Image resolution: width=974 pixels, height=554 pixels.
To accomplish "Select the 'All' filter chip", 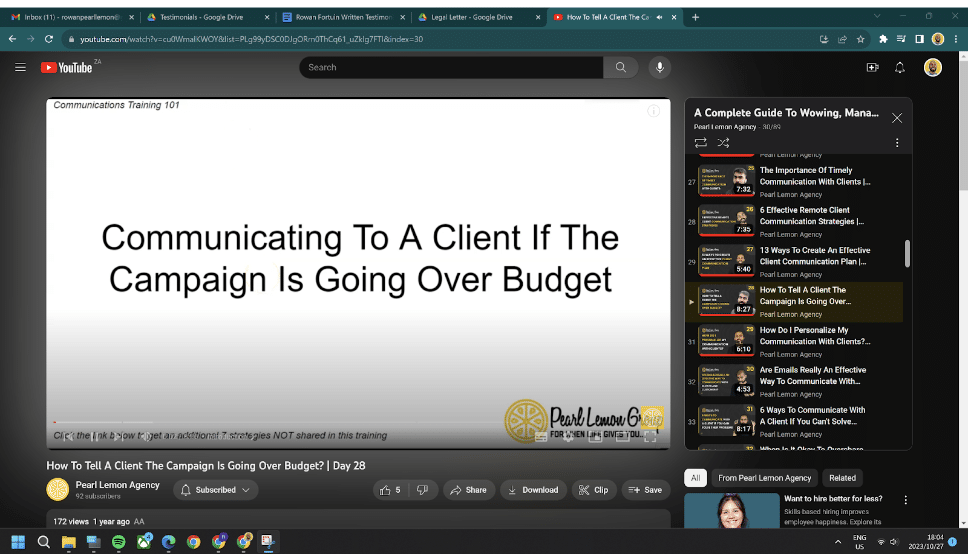I will click(x=696, y=478).
